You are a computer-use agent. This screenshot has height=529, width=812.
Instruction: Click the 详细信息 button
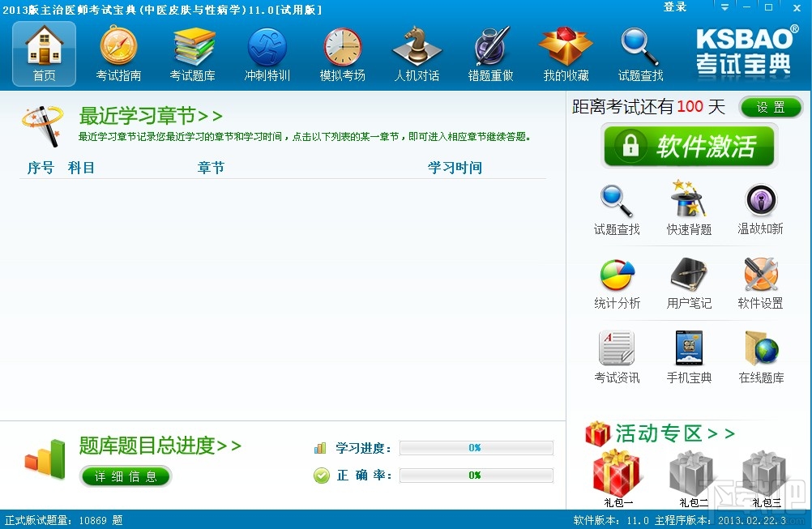tap(126, 476)
